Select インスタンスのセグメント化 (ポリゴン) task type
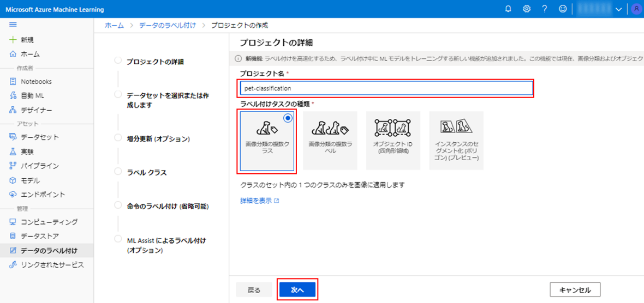Image resolution: width=644 pixels, height=303 pixels. pyautogui.click(x=456, y=140)
